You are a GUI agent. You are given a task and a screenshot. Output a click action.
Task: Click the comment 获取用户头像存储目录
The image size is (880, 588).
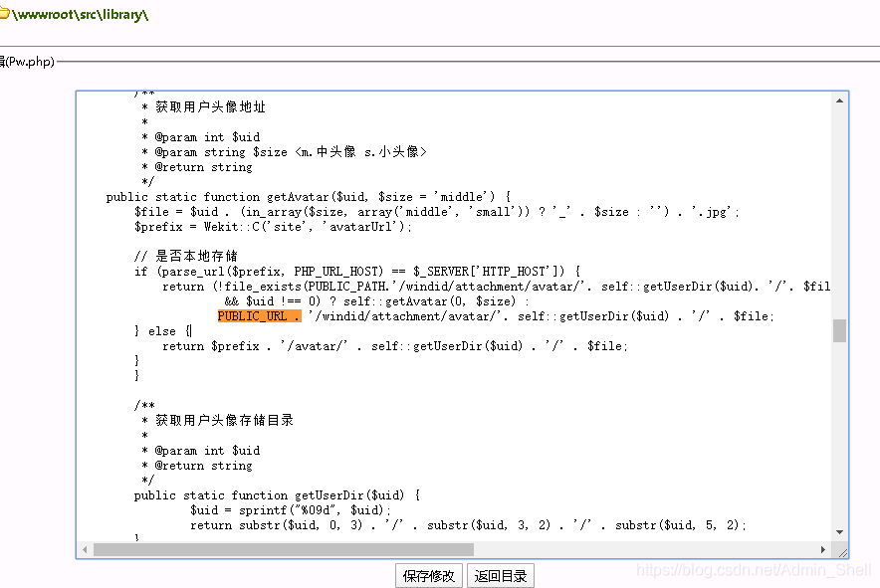coord(218,420)
